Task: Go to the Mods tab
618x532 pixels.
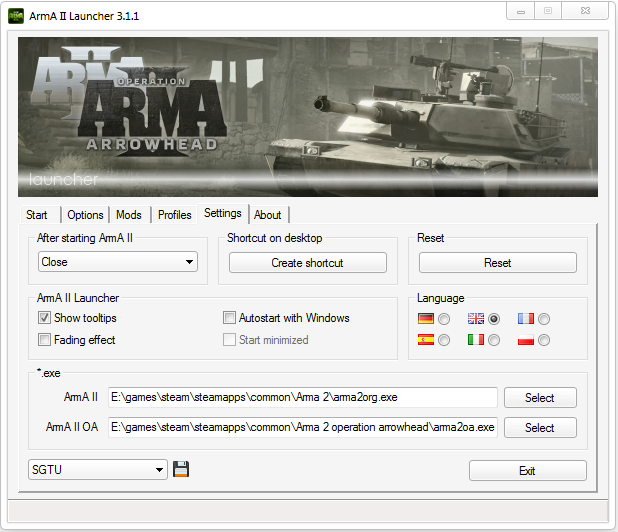Action: [129, 215]
